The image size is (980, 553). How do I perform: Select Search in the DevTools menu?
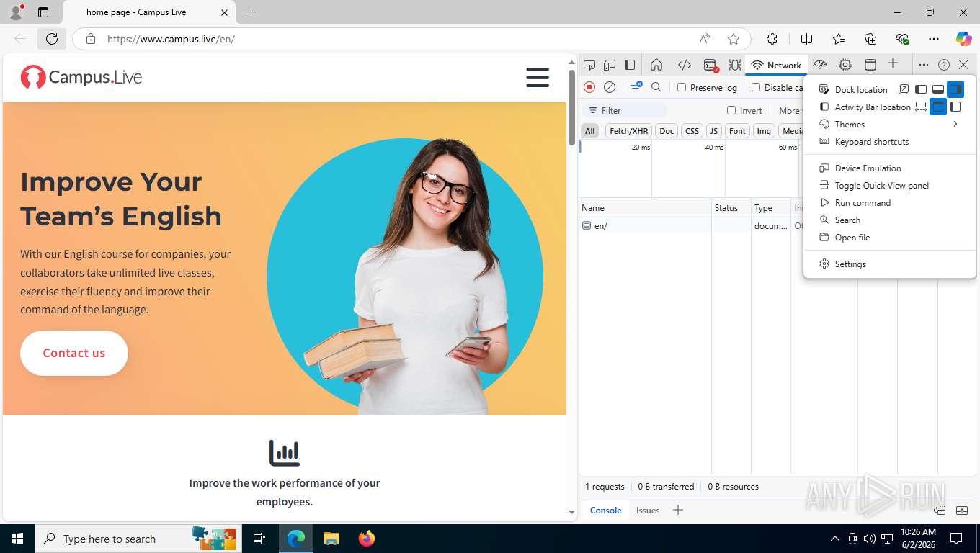(890, 220)
